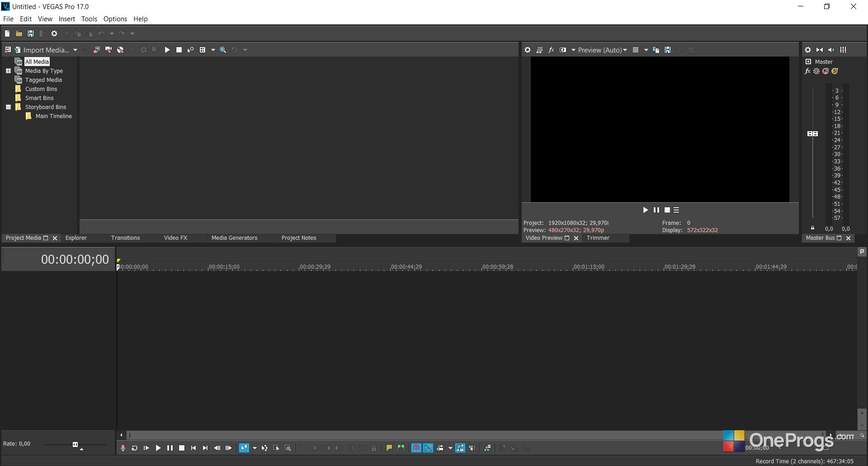Screen dimensions: 868x466
Task: Open the video preview properties gear
Action: point(528,50)
